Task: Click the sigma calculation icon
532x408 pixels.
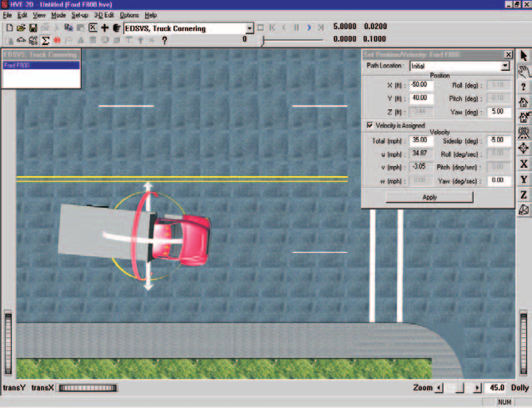Action: 45,41
